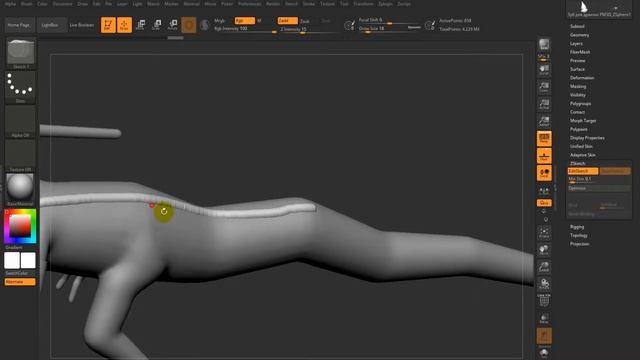
Task: Expand the Polygroups subpalette
Action: point(580,103)
